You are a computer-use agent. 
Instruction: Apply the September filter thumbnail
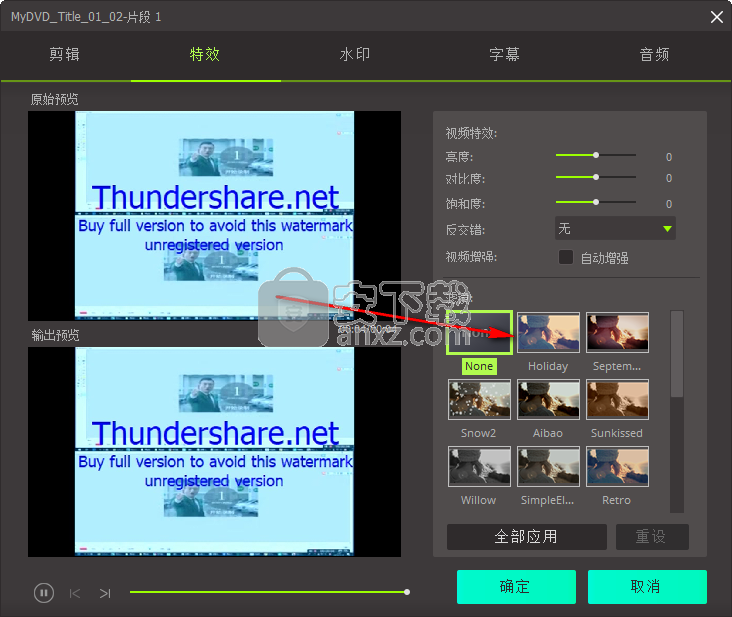617,332
